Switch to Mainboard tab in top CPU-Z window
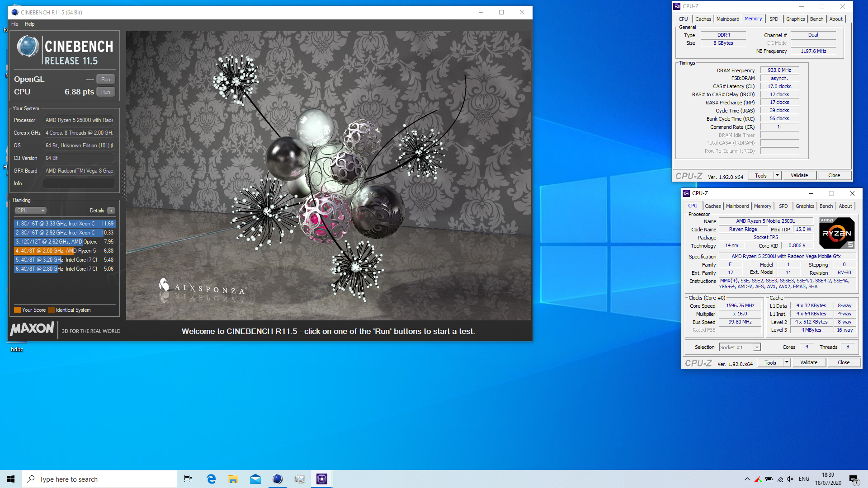Image resolution: width=868 pixels, height=488 pixels. point(728,19)
